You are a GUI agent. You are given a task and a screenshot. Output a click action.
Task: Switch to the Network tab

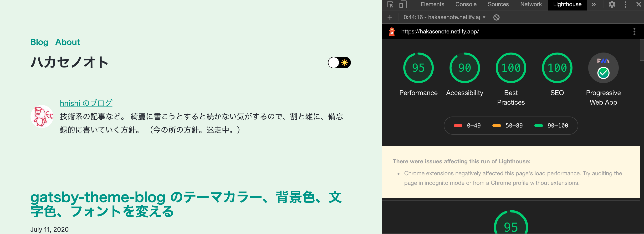(531, 5)
